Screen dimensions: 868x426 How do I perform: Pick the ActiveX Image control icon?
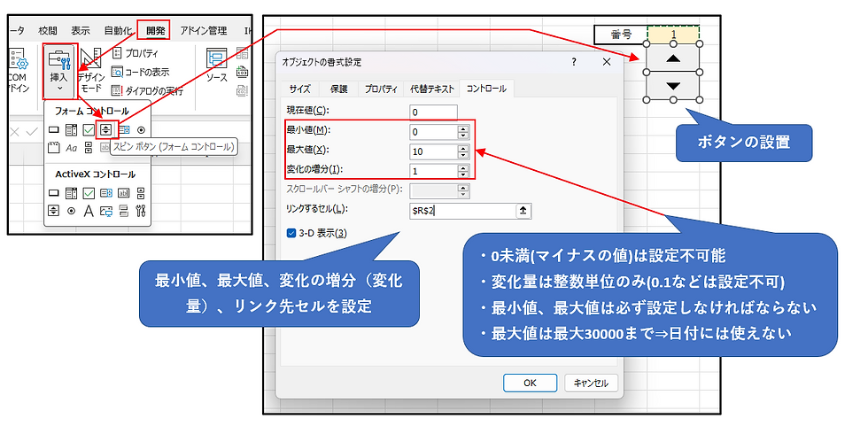click(x=106, y=211)
